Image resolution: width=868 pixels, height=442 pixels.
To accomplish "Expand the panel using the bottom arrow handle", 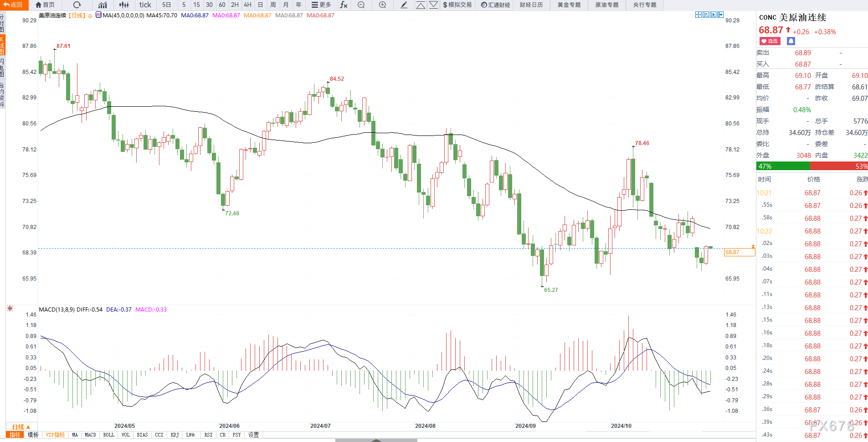I will 376,440.
